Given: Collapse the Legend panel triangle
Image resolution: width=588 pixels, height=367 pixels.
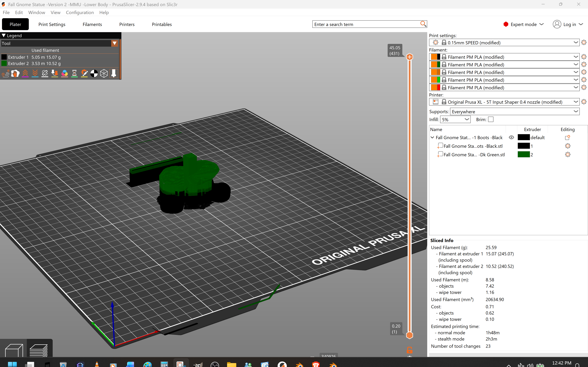Looking at the screenshot, I should point(4,35).
